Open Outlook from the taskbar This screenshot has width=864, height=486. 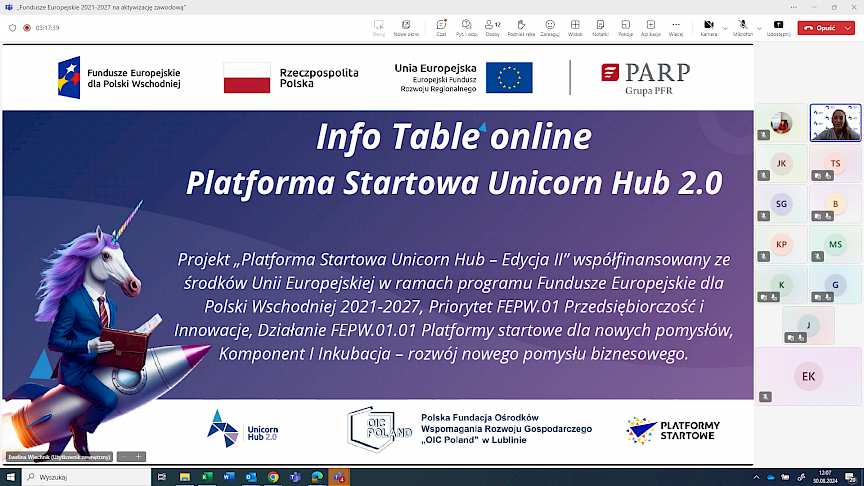coord(251,477)
